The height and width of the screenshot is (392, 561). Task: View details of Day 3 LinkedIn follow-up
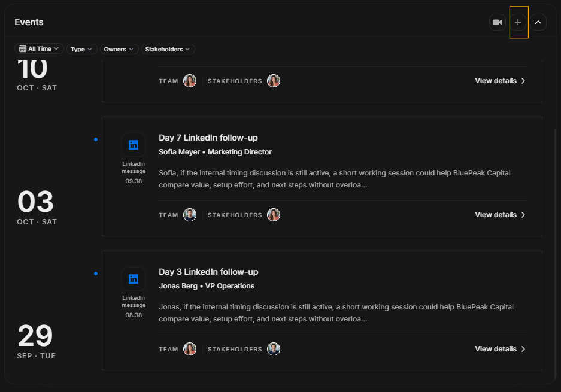[500, 349]
